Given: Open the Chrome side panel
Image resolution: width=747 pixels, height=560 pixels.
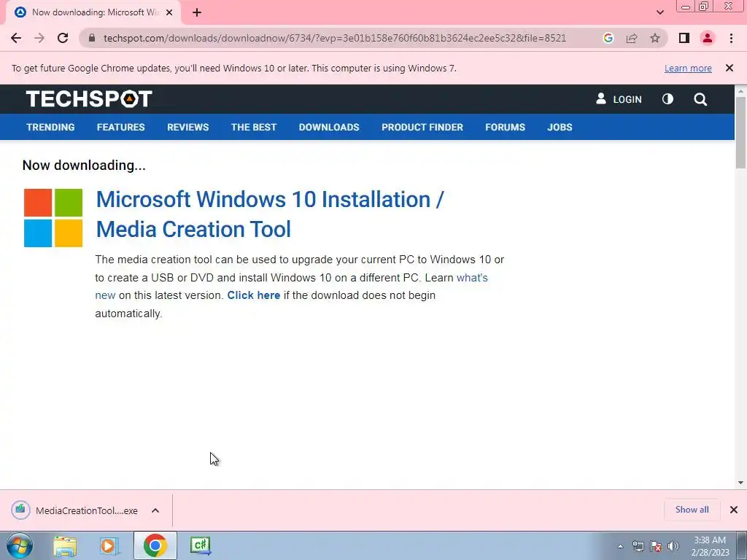Looking at the screenshot, I should pyautogui.click(x=684, y=38).
